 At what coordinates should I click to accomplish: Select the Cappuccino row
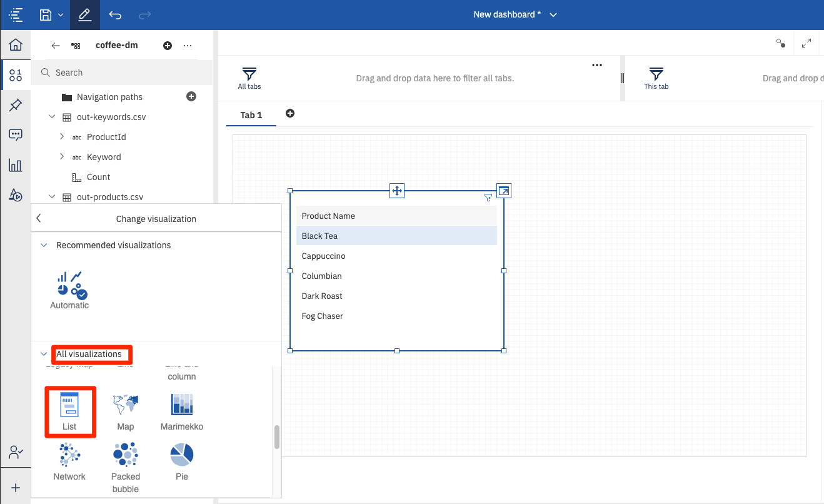tap(396, 256)
